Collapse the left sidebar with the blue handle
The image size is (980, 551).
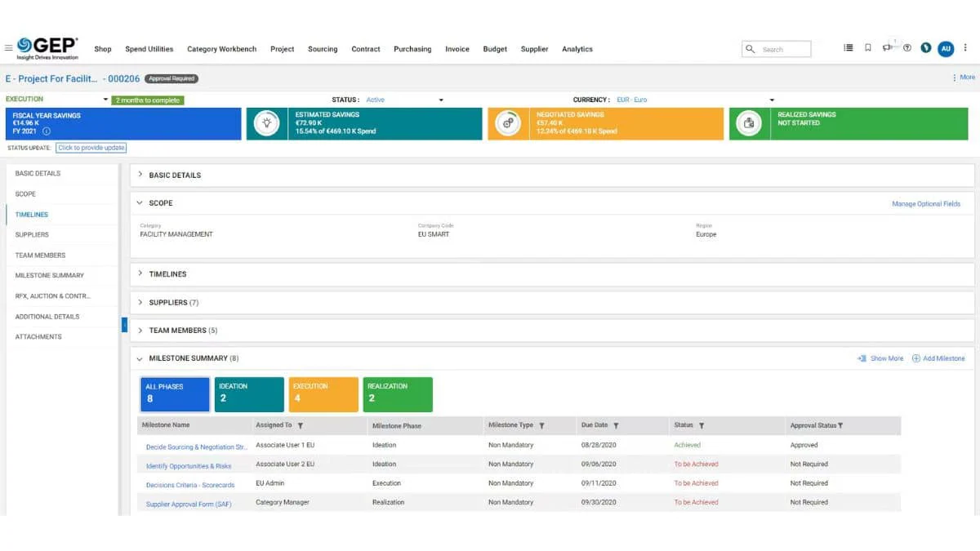124,325
